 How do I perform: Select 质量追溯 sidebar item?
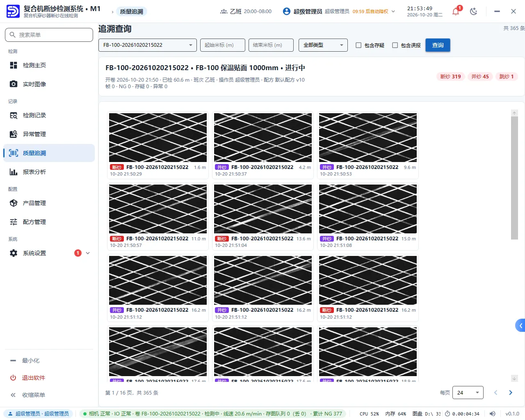(49, 153)
